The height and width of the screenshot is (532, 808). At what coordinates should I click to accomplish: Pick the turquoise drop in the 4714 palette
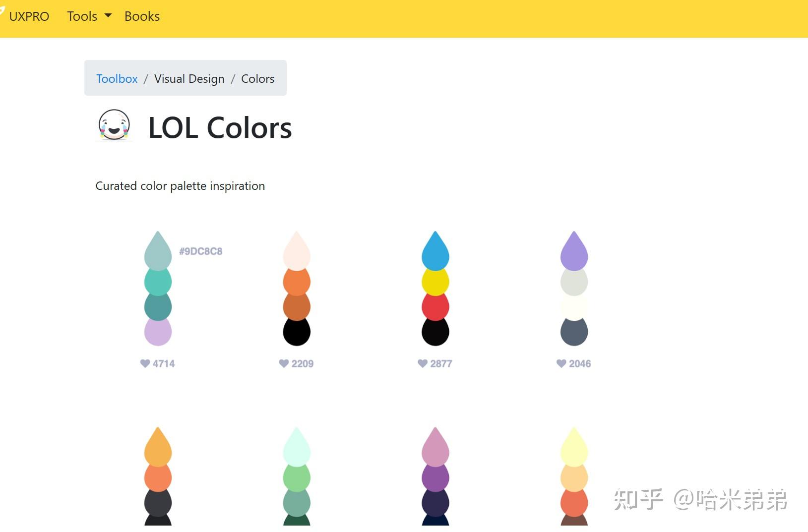[x=158, y=282]
